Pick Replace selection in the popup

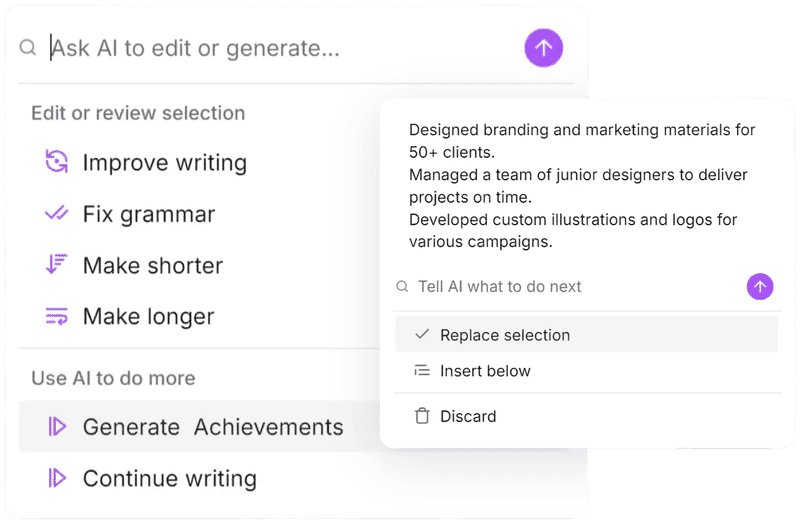coord(505,335)
